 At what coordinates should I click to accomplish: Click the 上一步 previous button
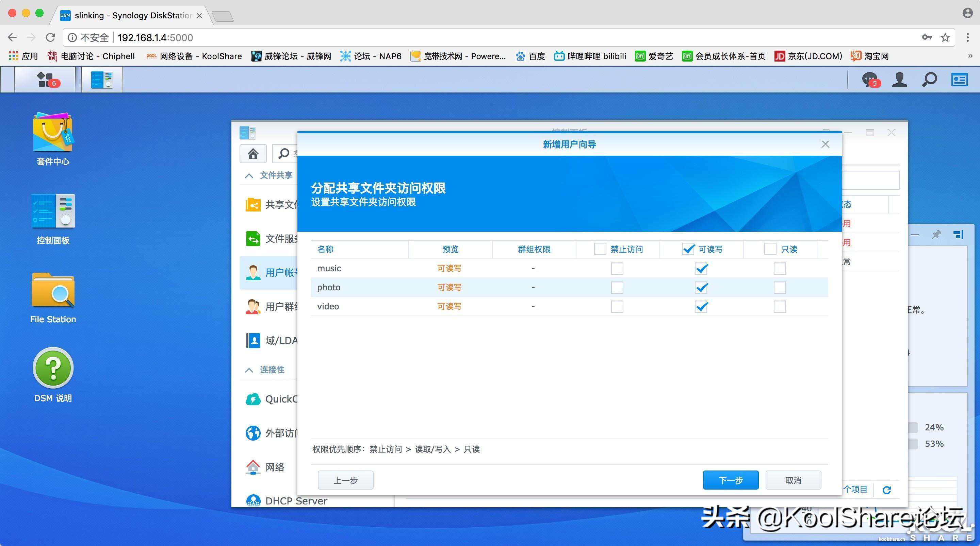(345, 480)
